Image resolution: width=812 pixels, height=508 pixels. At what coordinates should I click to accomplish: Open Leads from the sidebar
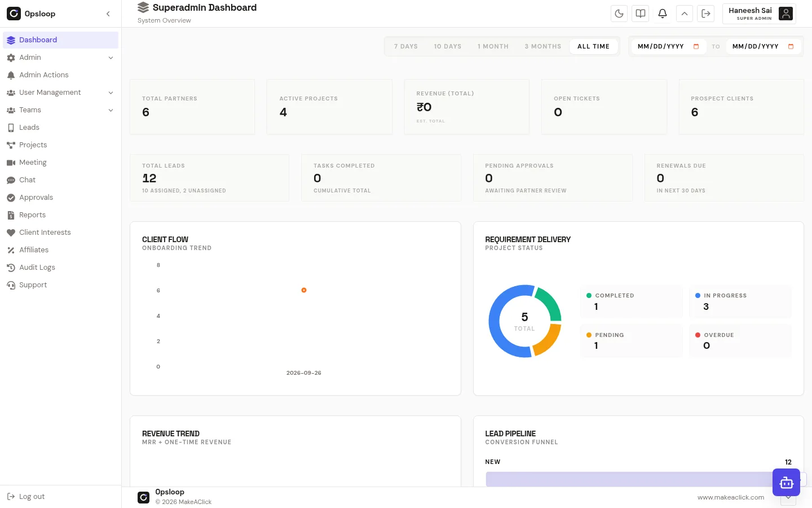pos(61,128)
